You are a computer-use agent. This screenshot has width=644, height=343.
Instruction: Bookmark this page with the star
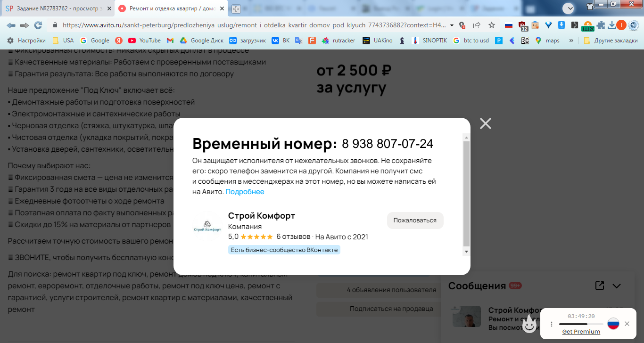[492, 25]
